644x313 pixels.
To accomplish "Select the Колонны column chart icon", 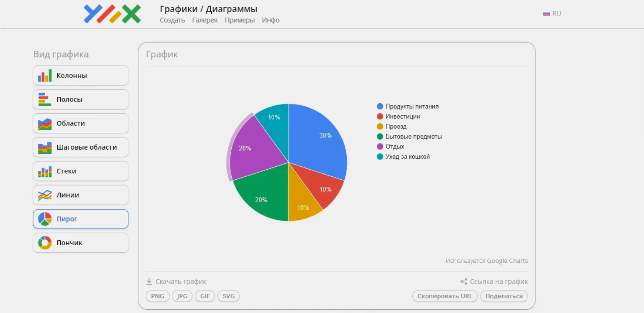I will click(45, 76).
